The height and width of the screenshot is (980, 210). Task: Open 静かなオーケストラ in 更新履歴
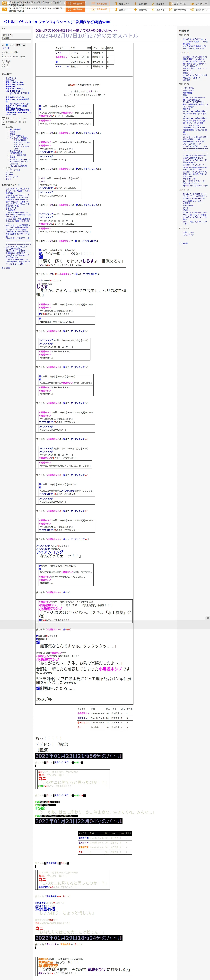tap(191, 183)
